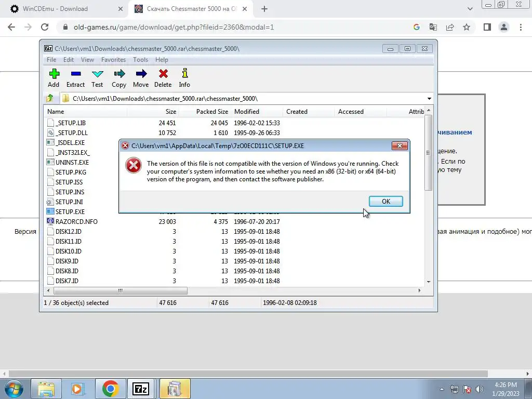Sort by Created column header
The image size is (532, 399).
pos(309,112)
